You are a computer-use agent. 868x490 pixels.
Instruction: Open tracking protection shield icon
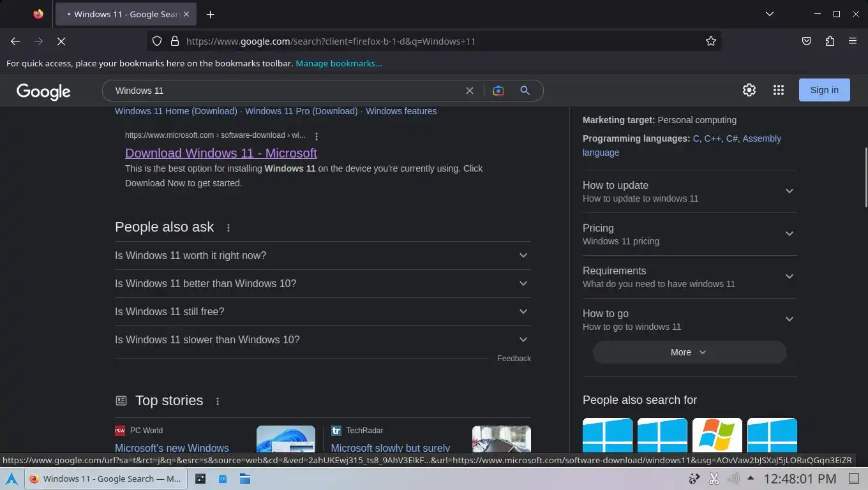[157, 41]
